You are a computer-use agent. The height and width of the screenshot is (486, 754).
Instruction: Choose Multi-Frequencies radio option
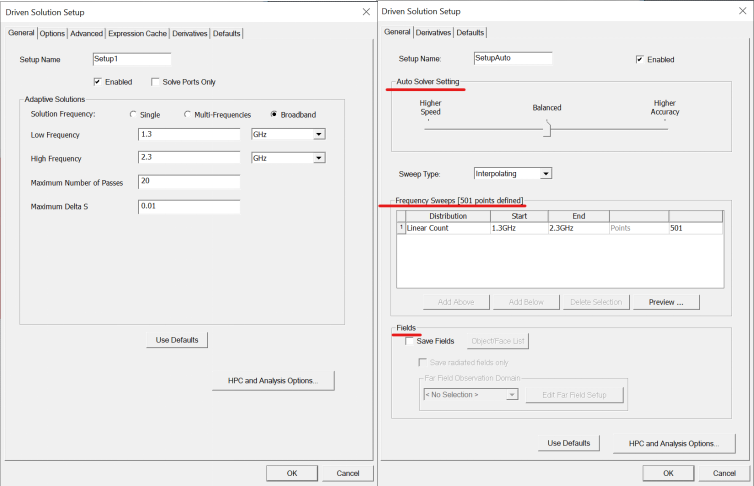(x=188, y=115)
